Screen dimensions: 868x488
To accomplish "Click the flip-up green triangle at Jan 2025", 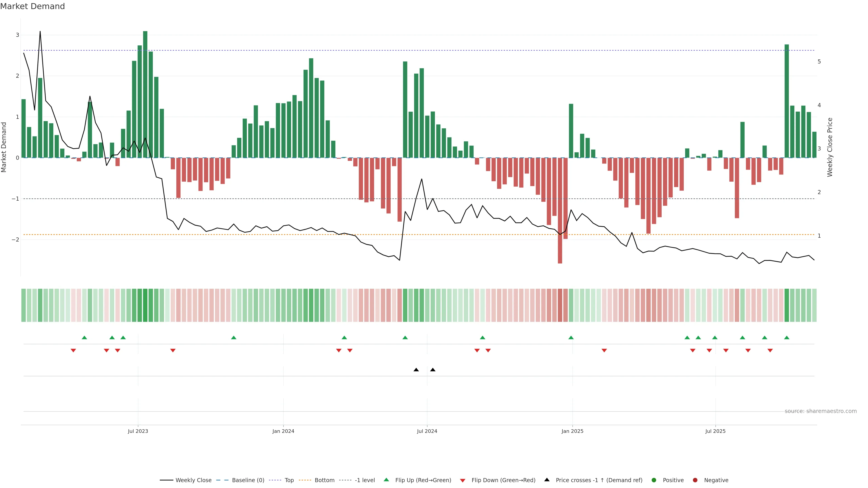I will click(571, 338).
